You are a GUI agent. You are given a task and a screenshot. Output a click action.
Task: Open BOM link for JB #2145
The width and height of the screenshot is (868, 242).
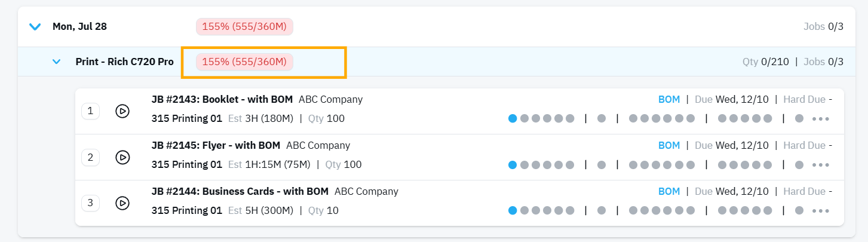click(x=669, y=145)
